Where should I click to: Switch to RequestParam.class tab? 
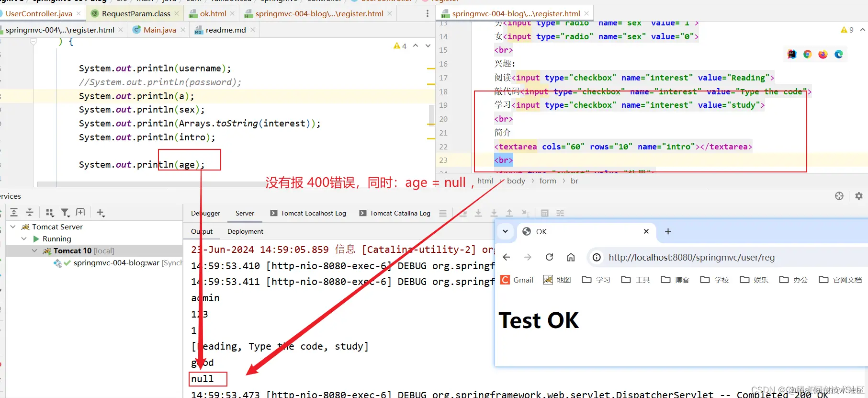point(136,13)
